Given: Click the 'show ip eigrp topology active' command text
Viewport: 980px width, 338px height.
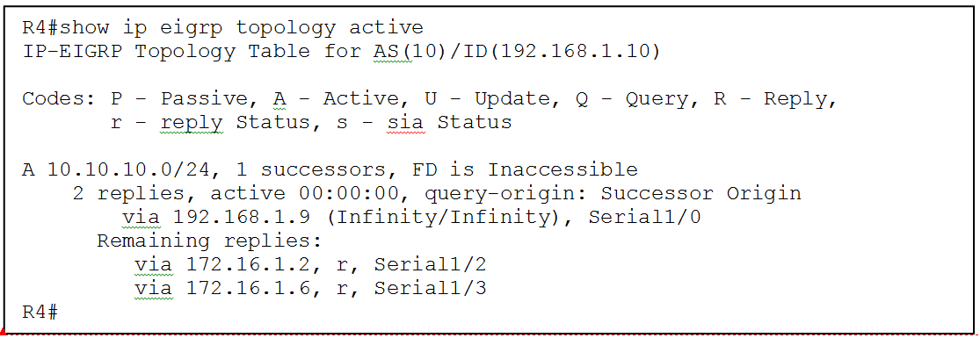Looking at the screenshot, I should coord(243,29).
